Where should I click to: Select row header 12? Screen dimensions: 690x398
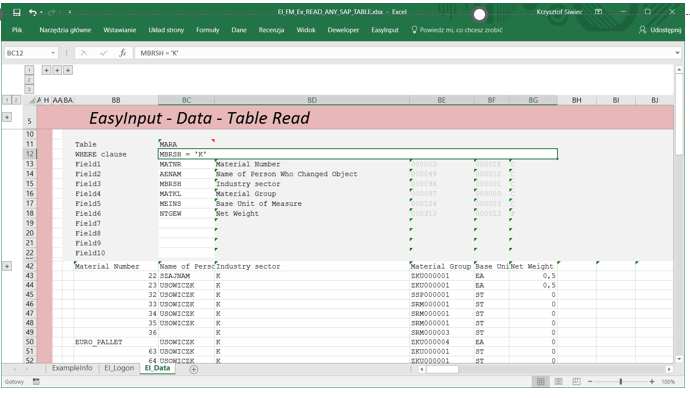coord(29,154)
